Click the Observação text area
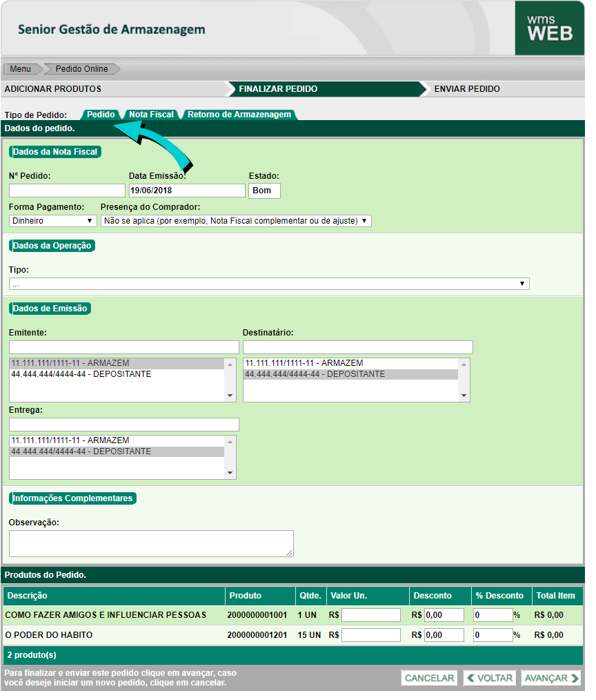Image resolution: width=596 pixels, height=700 pixels. [x=151, y=543]
